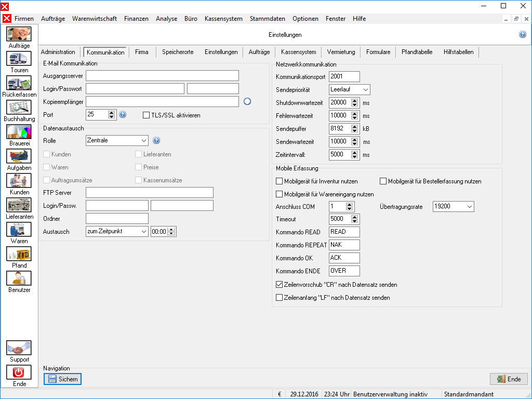This screenshot has height=399, width=532.
Task: Open the Rückerfassen icon in sidebar
Action: tap(19, 83)
